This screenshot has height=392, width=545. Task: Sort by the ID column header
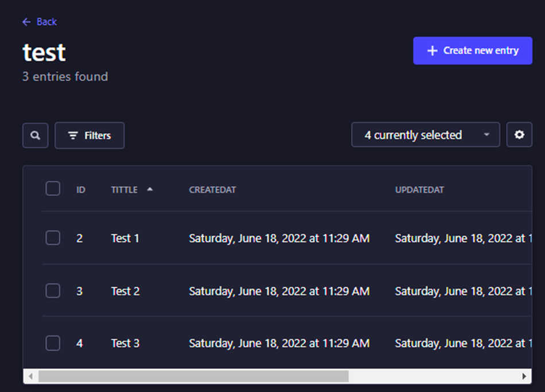(81, 190)
